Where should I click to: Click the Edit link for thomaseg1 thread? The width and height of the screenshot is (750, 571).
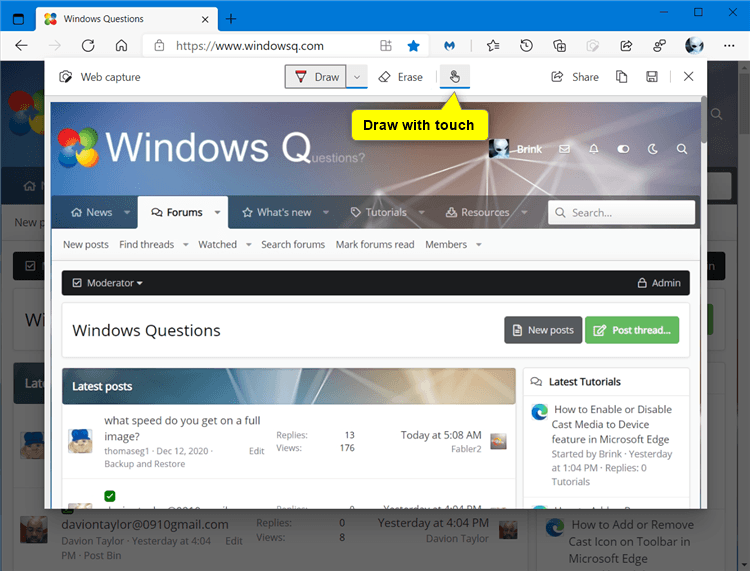point(256,451)
